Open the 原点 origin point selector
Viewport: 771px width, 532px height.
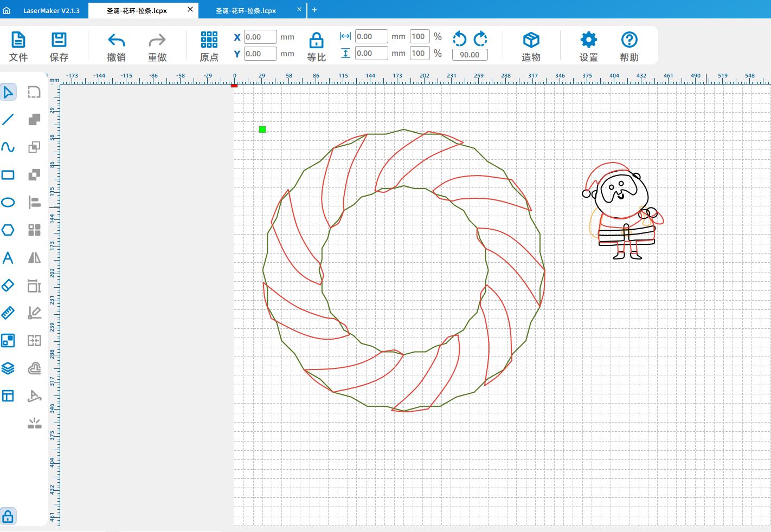click(x=209, y=47)
